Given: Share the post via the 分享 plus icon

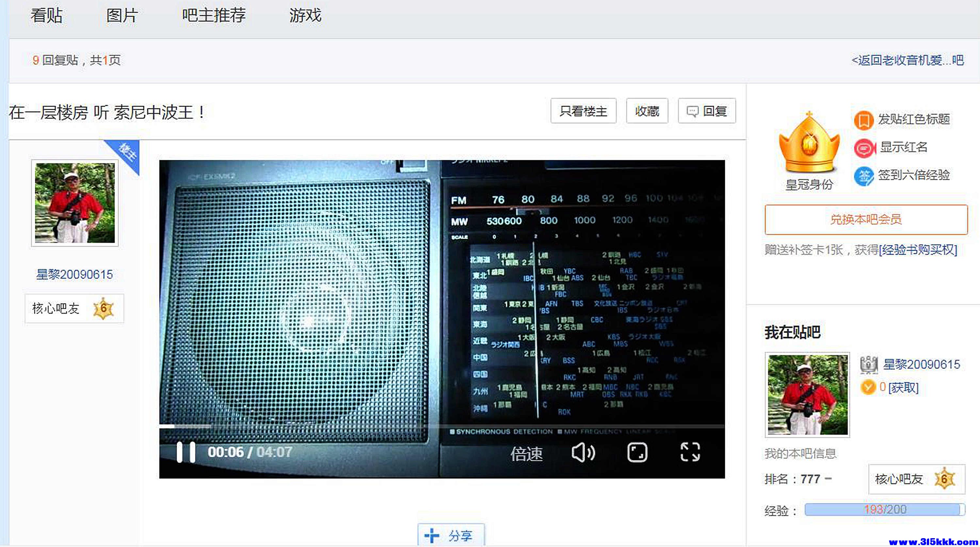Looking at the screenshot, I should point(451,535).
